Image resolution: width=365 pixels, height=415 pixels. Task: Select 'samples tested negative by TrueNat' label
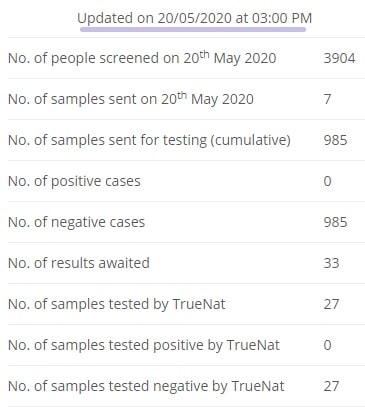(146, 386)
